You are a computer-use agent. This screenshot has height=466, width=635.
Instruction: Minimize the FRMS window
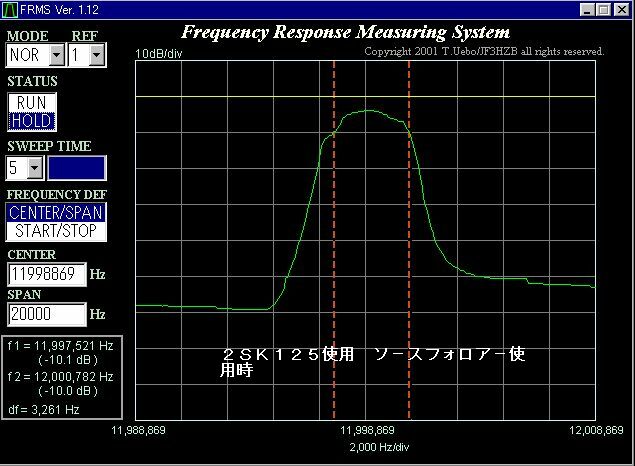587,10
